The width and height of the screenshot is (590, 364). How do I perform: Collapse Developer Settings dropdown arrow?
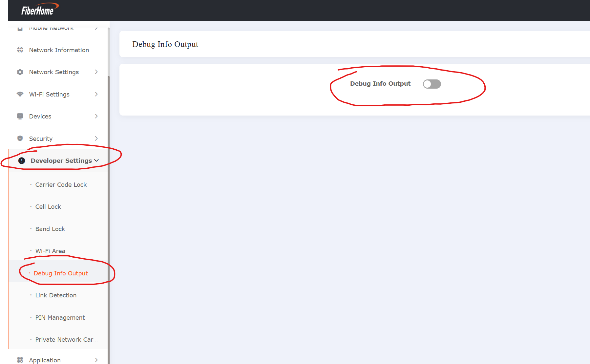tap(96, 161)
